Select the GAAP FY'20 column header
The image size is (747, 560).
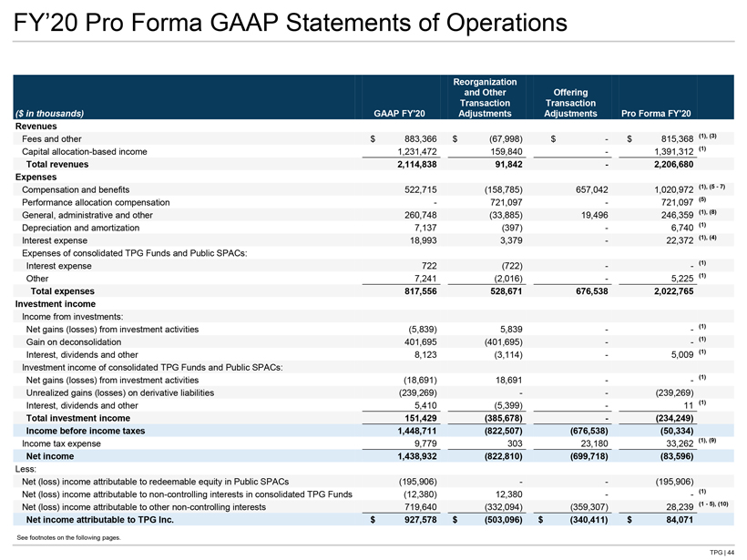coord(399,113)
